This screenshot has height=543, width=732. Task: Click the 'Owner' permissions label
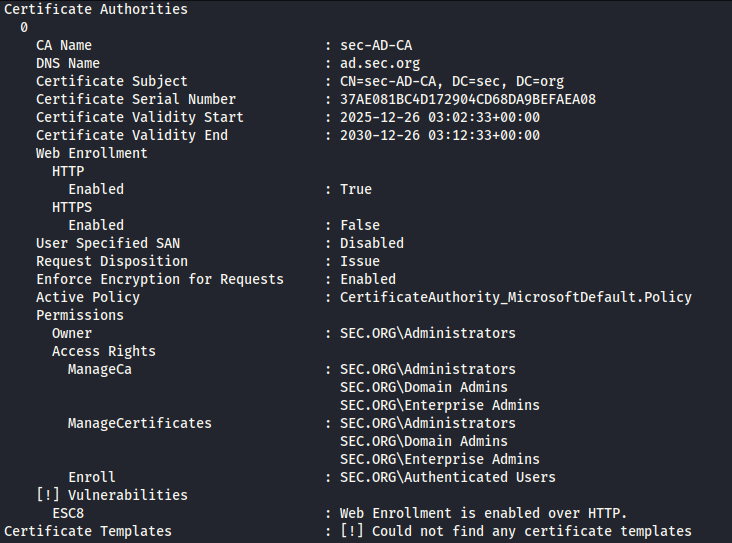(72, 333)
